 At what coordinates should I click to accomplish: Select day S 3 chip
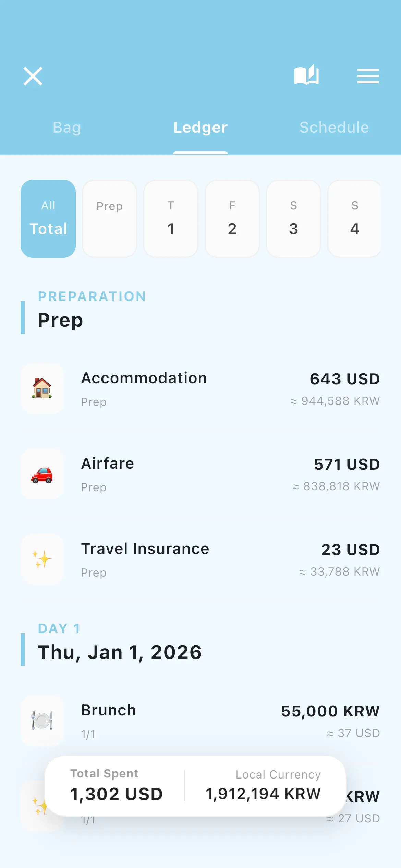[293, 218]
